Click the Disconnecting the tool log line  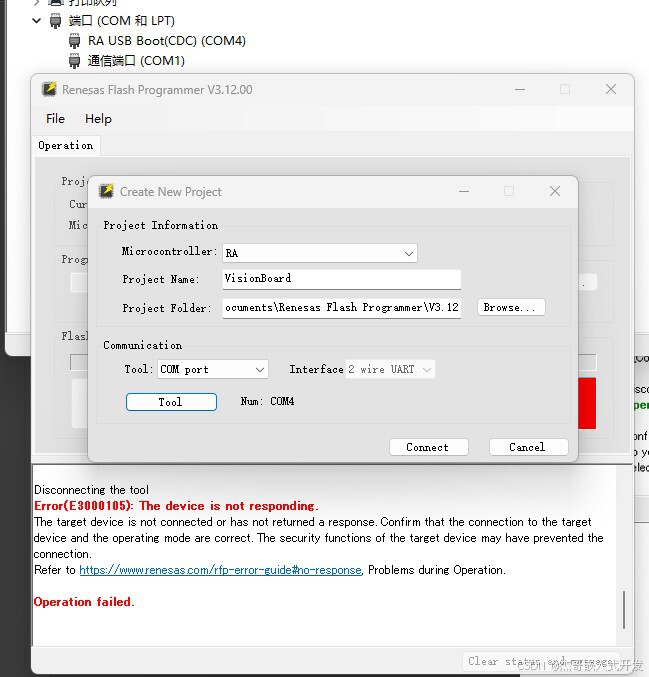tap(92, 490)
